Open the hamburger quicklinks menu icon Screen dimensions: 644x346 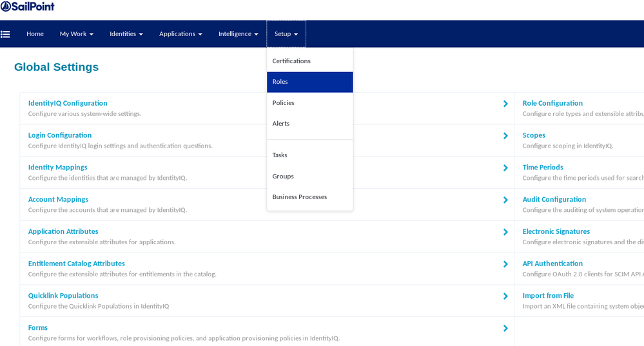(x=5, y=34)
